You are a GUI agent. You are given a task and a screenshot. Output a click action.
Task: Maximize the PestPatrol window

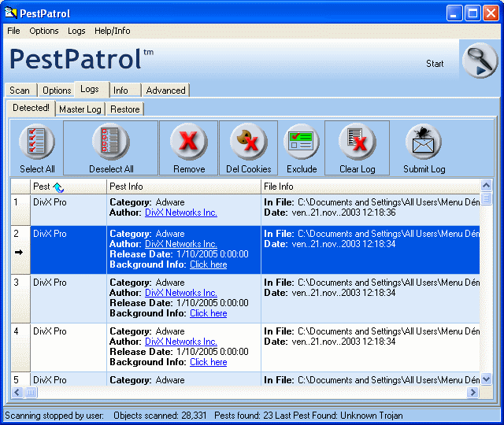click(x=472, y=13)
